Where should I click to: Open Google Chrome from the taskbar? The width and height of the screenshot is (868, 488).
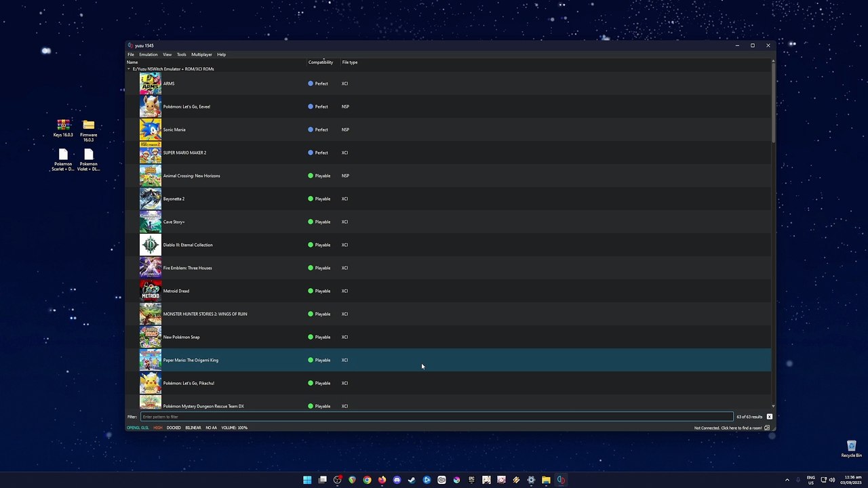point(367,480)
